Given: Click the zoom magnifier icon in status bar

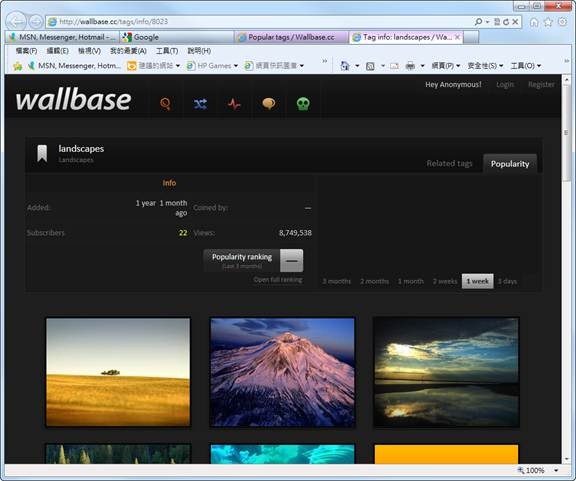Looking at the screenshot, I should 521,470.
